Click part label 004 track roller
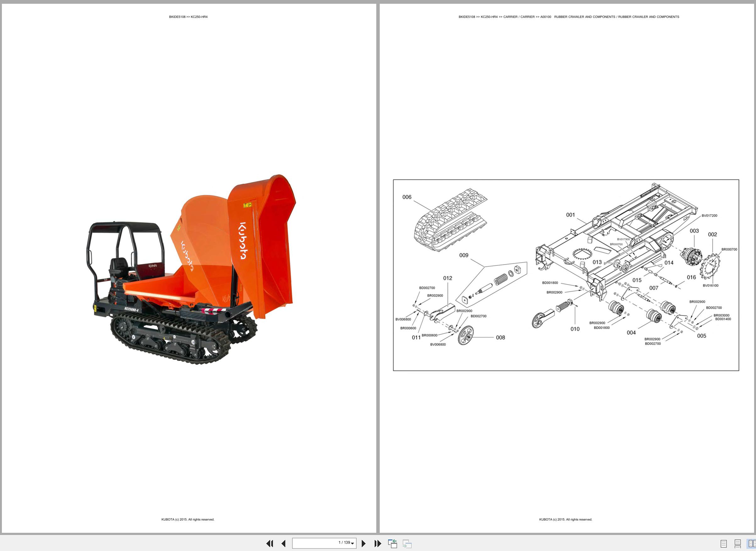 (631, 333)
